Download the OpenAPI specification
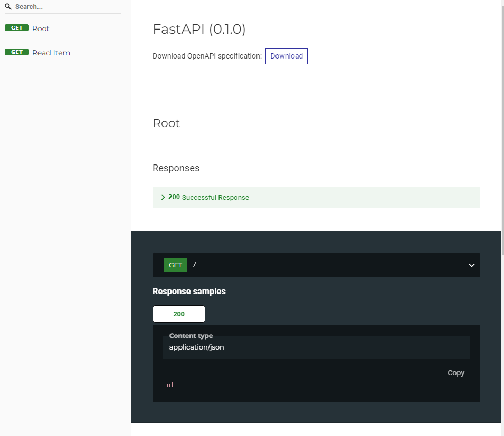Viewport: 504px width, 436px height. (x=287, y=56)
